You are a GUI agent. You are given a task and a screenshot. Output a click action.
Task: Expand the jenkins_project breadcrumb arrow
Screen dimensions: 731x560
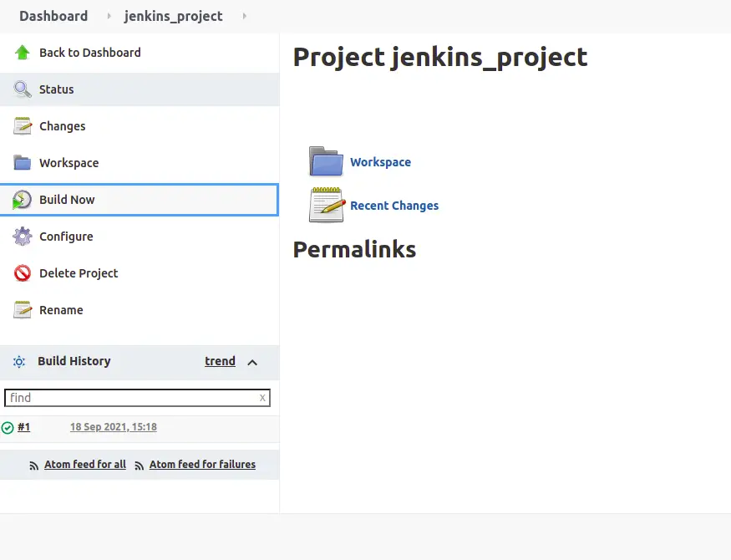tap(244, 16)
